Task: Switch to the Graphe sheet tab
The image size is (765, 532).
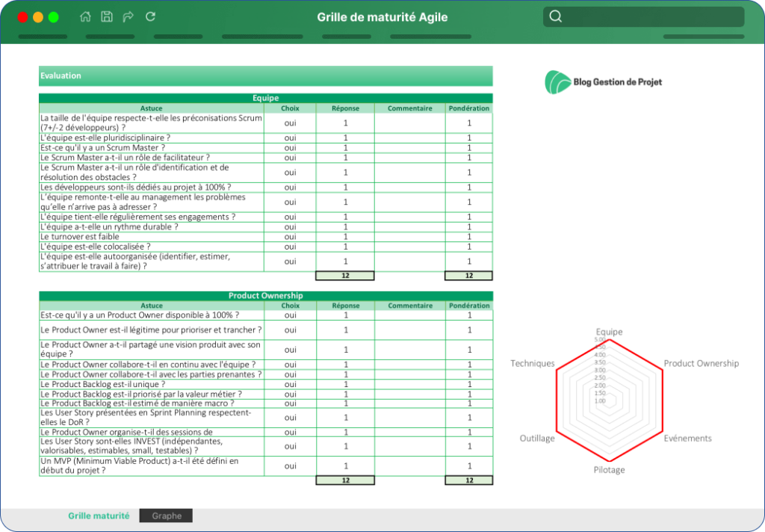Action: [166, 516]
